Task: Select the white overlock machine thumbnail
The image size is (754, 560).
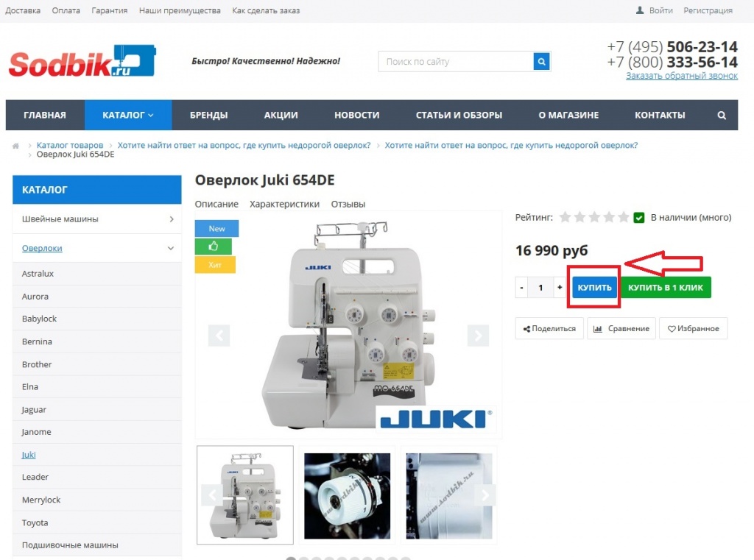Action: tap(245, 495)
